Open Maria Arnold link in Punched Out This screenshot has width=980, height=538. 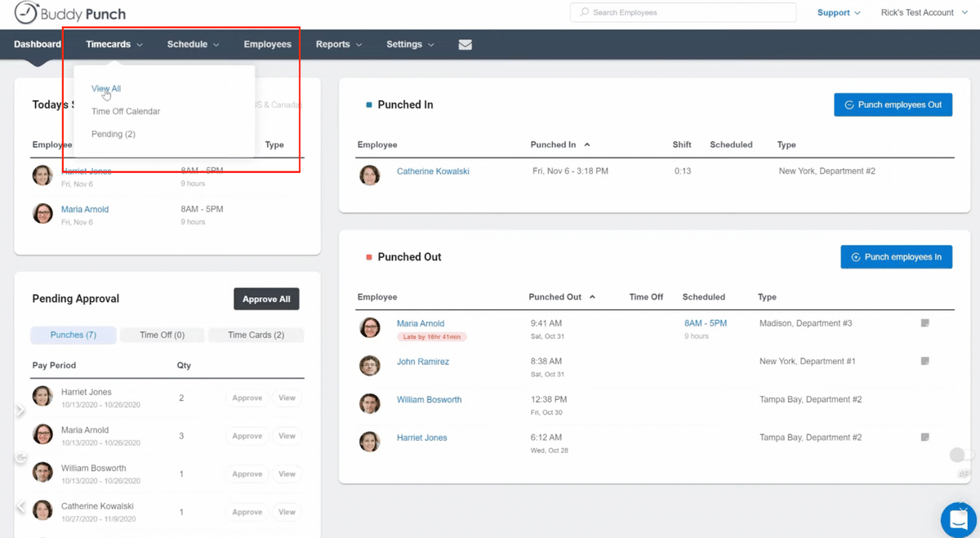point(421,323)
